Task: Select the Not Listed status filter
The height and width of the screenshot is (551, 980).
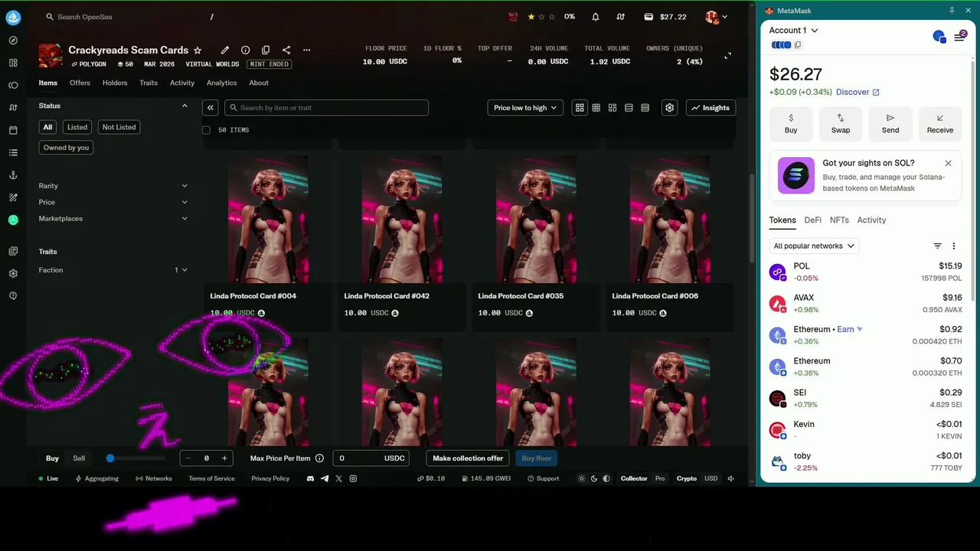Action: pos(119,127)
